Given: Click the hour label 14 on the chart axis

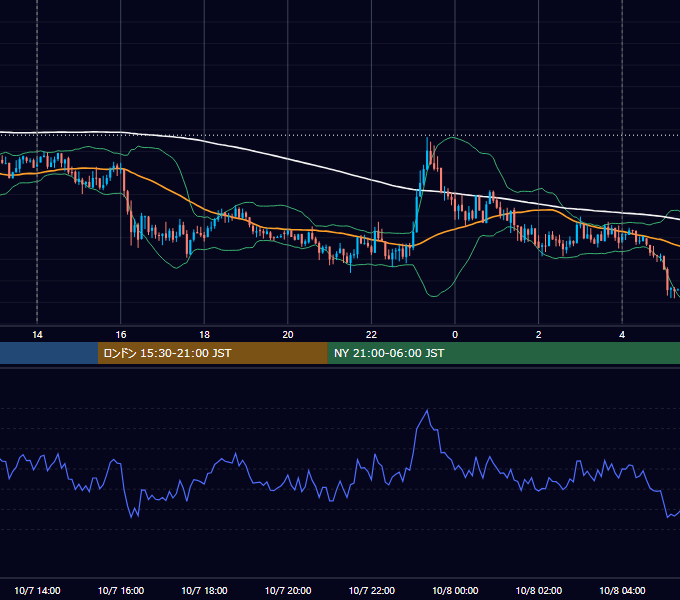Looking at the screenshot, I should (37, 335).
